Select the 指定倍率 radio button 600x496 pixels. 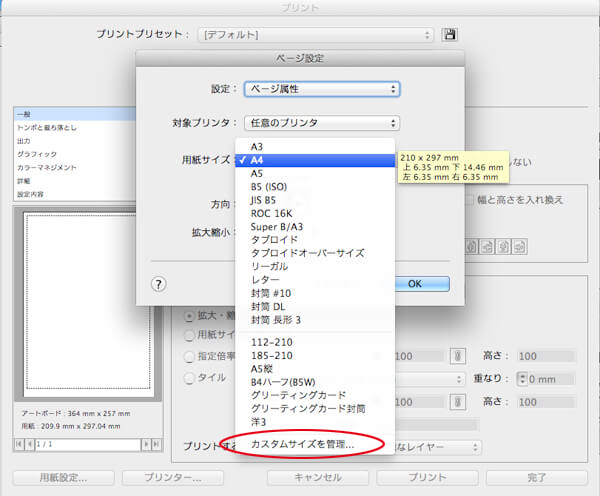pyautogui.click(x=189, y=357)
